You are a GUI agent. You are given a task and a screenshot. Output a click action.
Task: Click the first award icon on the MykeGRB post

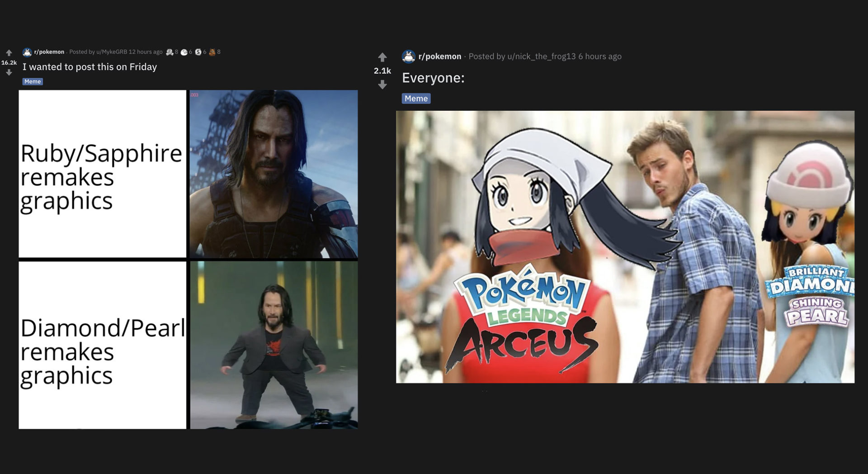click(170, 52)
